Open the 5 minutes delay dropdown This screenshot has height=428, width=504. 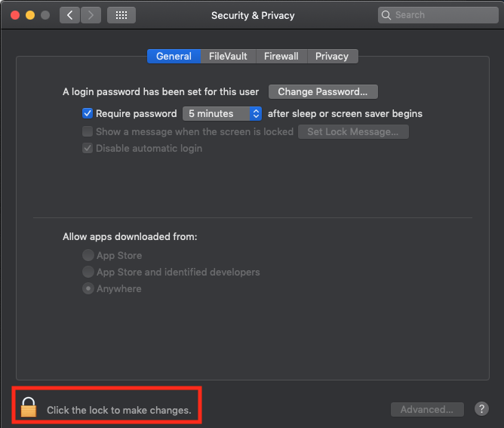pos(222,113)
